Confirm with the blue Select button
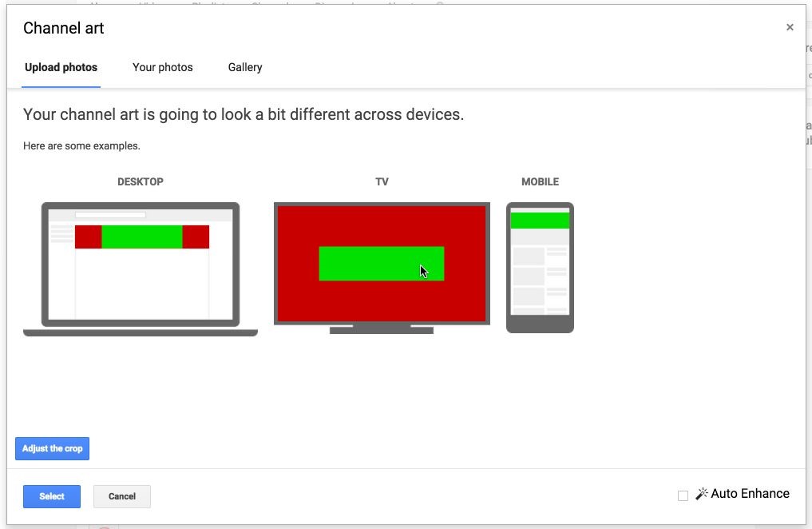 click(52, 496)
